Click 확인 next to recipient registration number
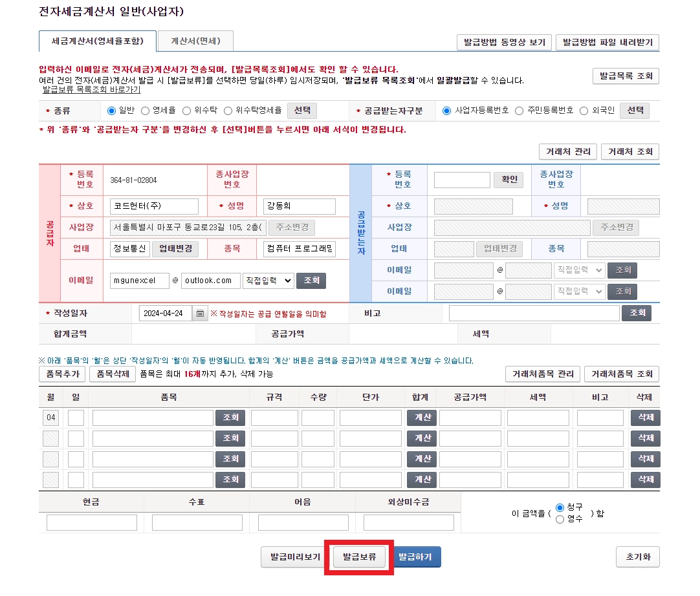The image size is (700, 596). (509, 180)
